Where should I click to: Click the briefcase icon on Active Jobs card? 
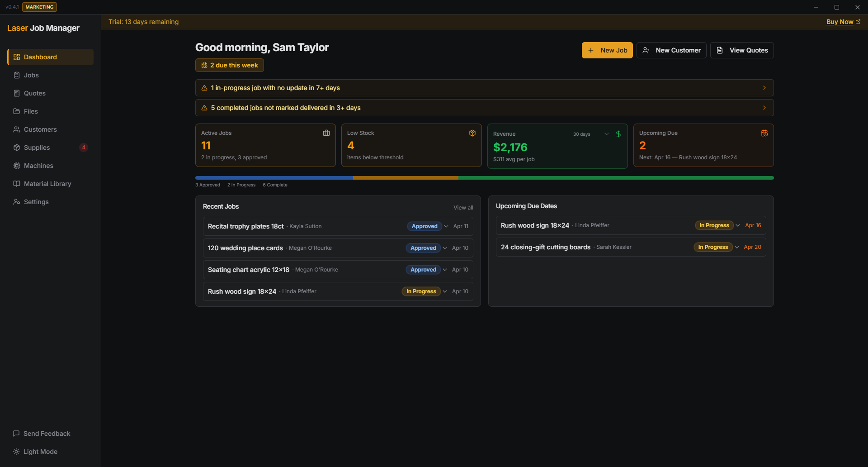[x=326, y=133]
